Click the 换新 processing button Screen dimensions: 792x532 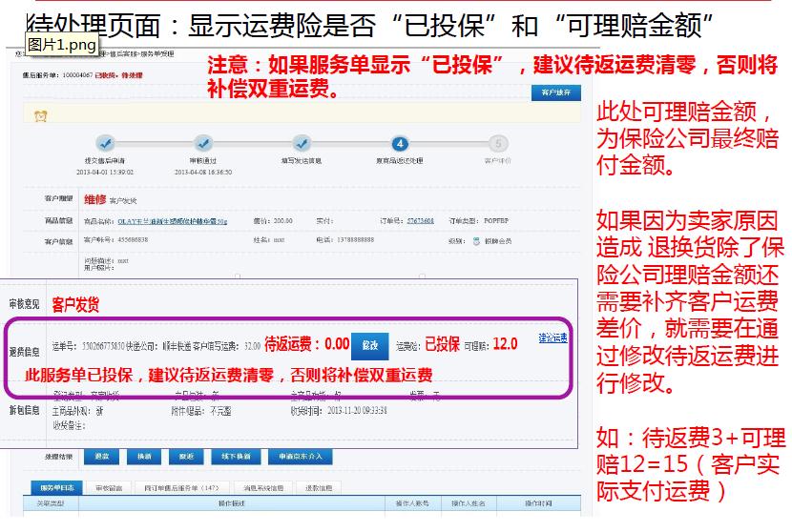pyautogui.click(x=144, y=457)
